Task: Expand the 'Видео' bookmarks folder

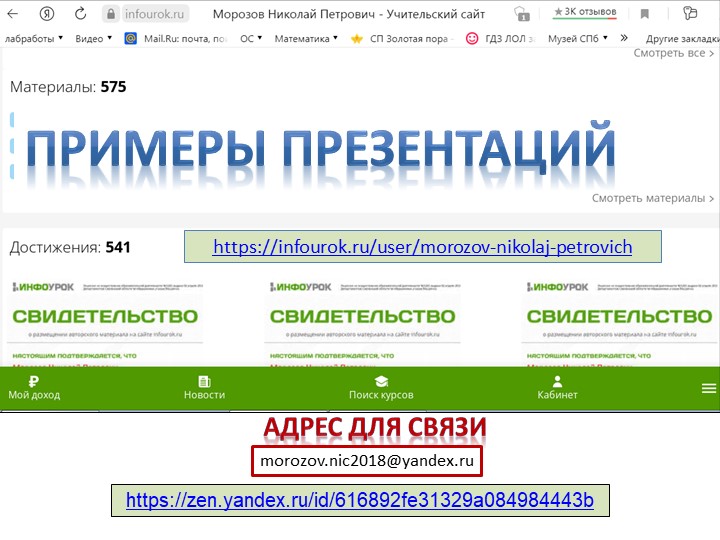Action: (93, 38)
